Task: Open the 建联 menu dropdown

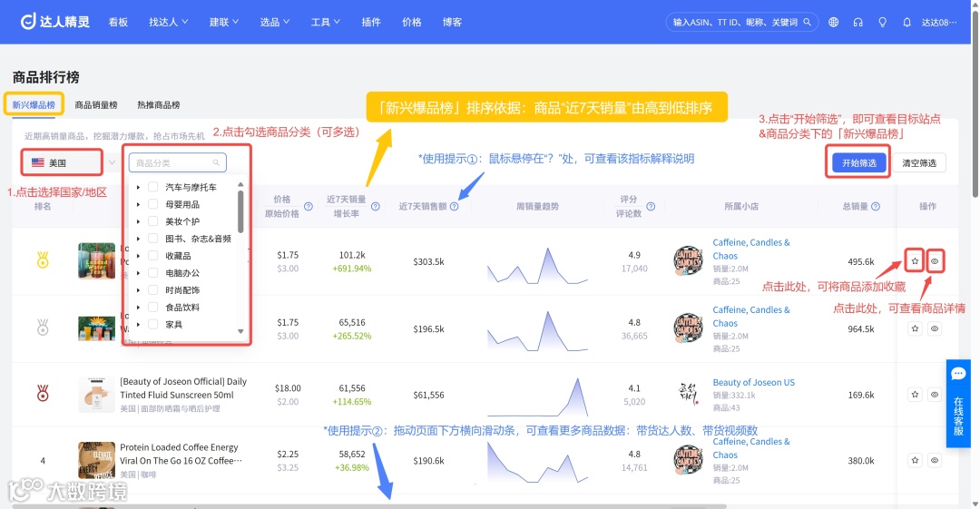Action: 224,22
